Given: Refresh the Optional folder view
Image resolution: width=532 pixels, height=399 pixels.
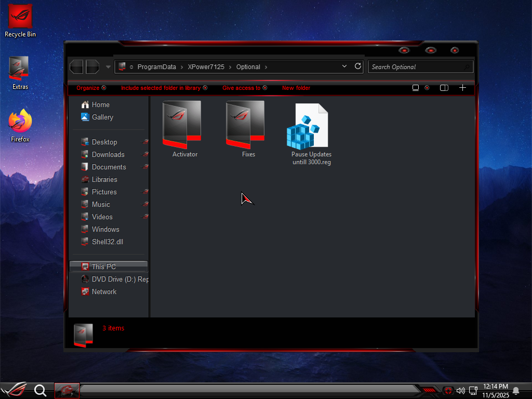Looking at the screenshot, I should (357, 66).
